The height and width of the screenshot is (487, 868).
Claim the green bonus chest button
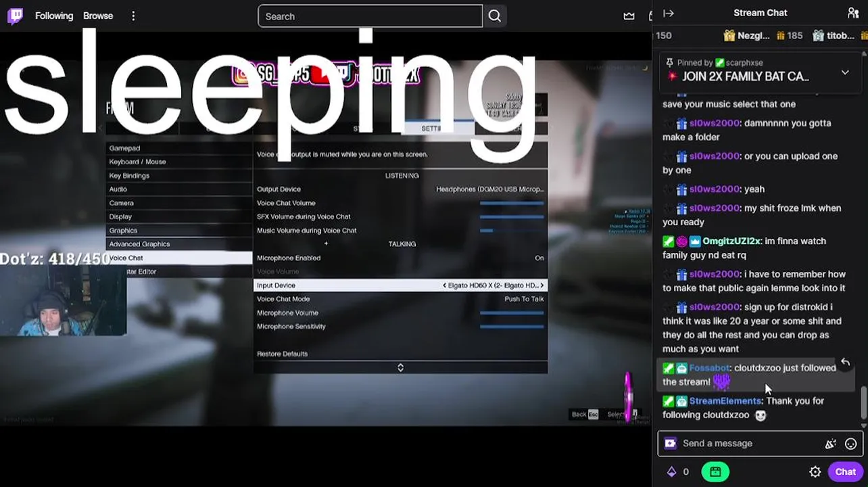715,472
